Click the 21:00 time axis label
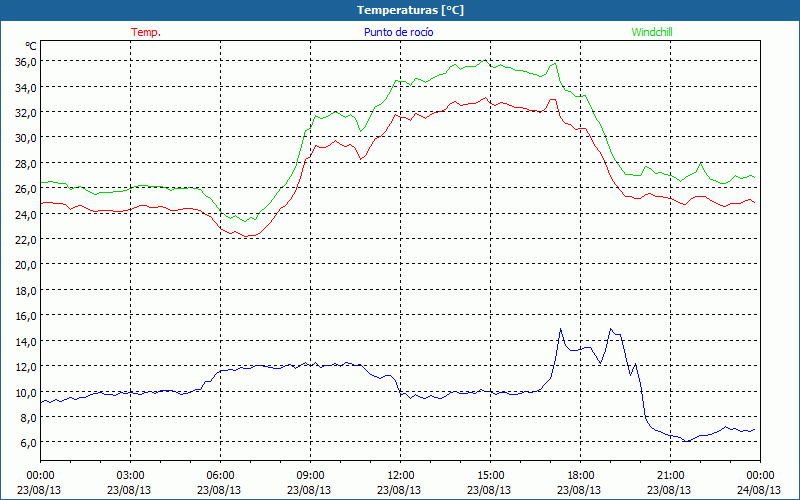Screen dimensions: 800x500 (x=670, y=476)
